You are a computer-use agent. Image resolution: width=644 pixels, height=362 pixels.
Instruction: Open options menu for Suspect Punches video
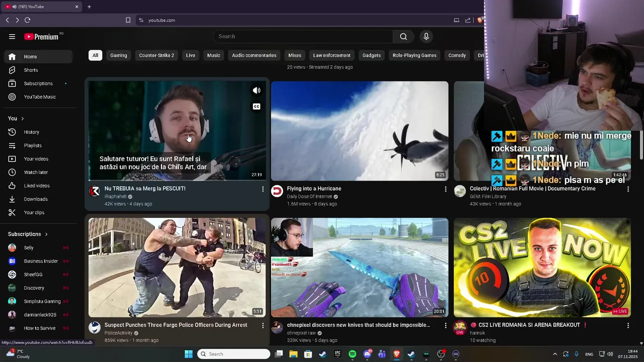pos(263,325)
